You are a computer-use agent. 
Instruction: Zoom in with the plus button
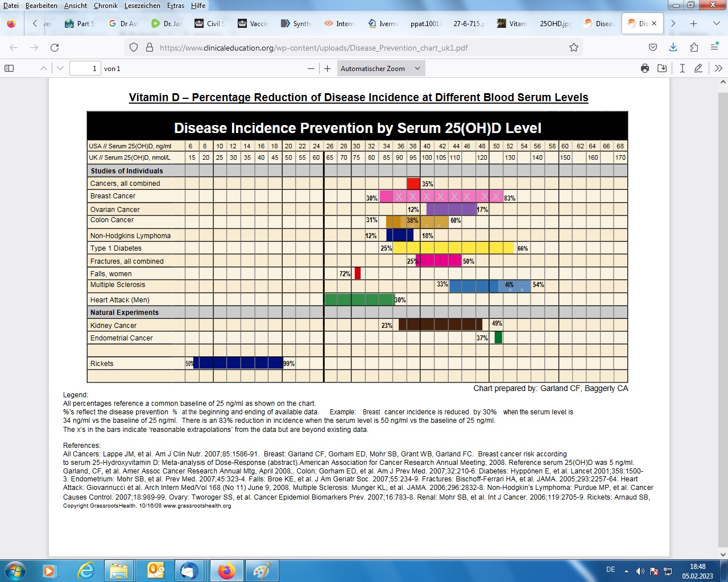(x=328, y=68)
